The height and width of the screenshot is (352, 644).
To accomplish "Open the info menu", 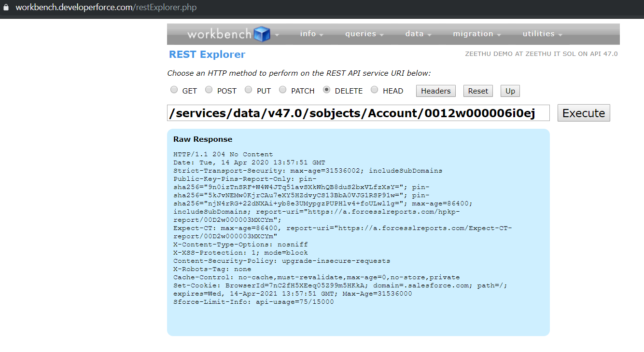I will [x=308, y=34].
